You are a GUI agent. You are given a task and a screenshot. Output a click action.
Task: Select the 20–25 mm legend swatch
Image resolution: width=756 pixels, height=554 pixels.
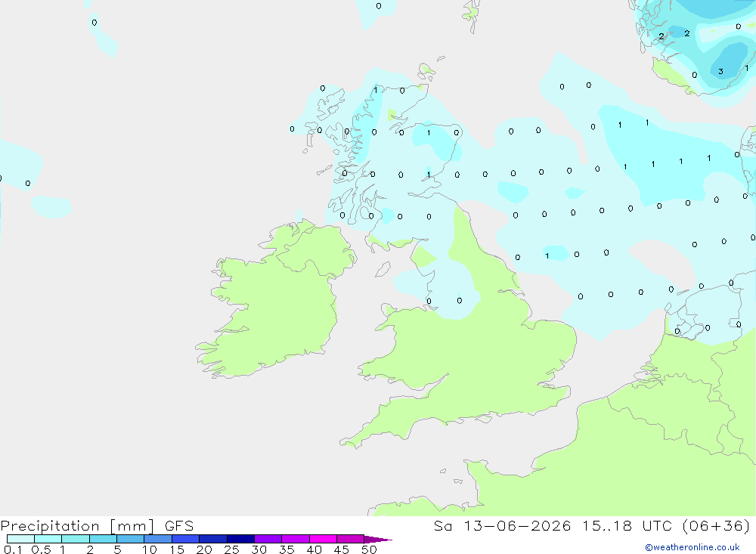(x=213, y=539)
